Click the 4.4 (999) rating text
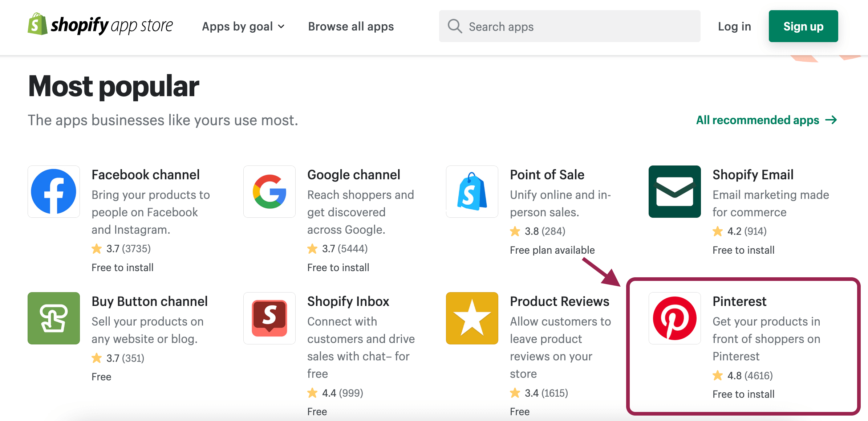Screen dimensions: 868x421 tap(343, 393)
